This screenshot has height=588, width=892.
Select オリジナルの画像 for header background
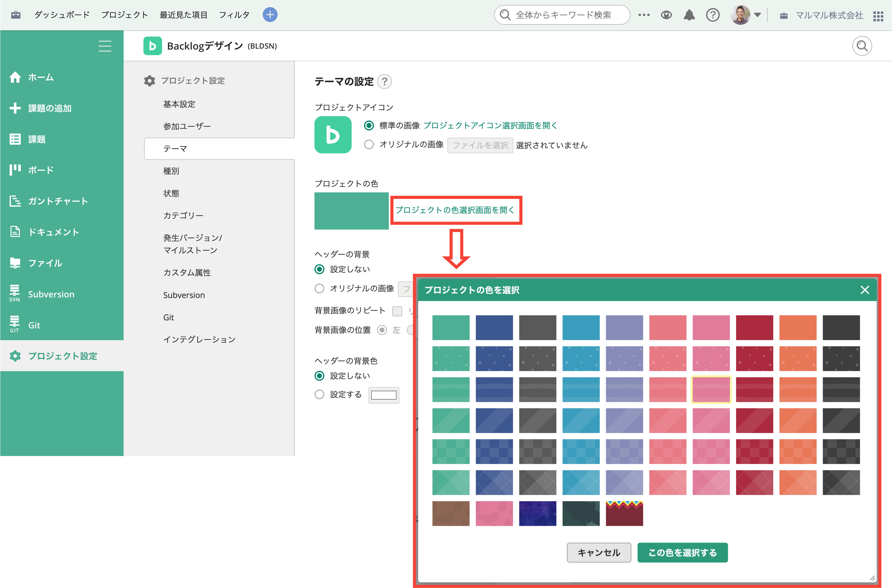(x=319, y=288)
